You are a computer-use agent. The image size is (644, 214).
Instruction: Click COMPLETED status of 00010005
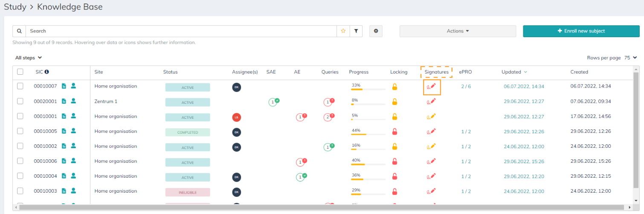pos(188,132)
